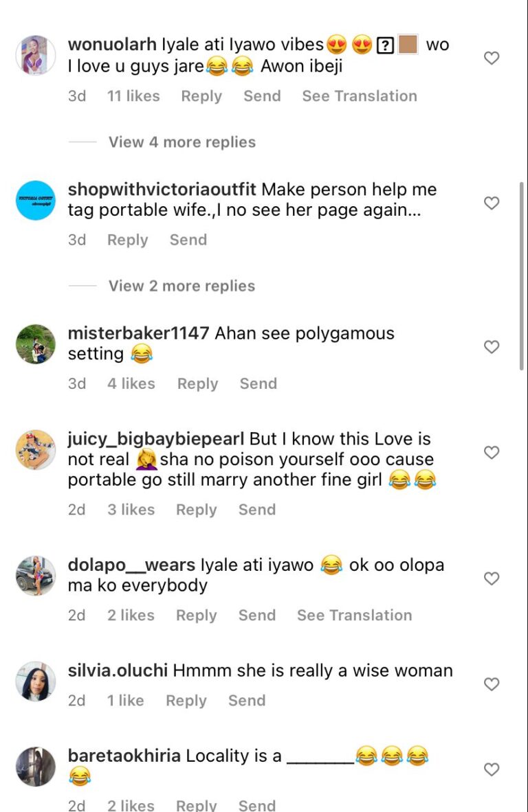Send wonuolarh's comment to someone
The width and height of the screenshot is (528, 812).
coord(262,96)
